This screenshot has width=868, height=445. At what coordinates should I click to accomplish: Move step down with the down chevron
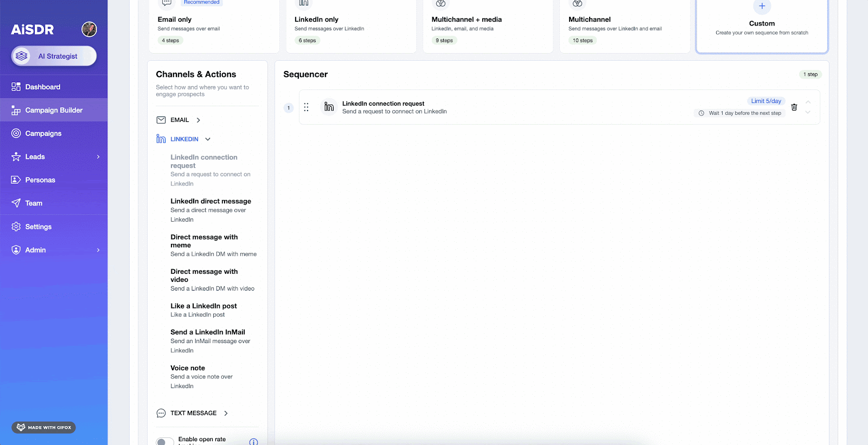[x=808, y=113]
